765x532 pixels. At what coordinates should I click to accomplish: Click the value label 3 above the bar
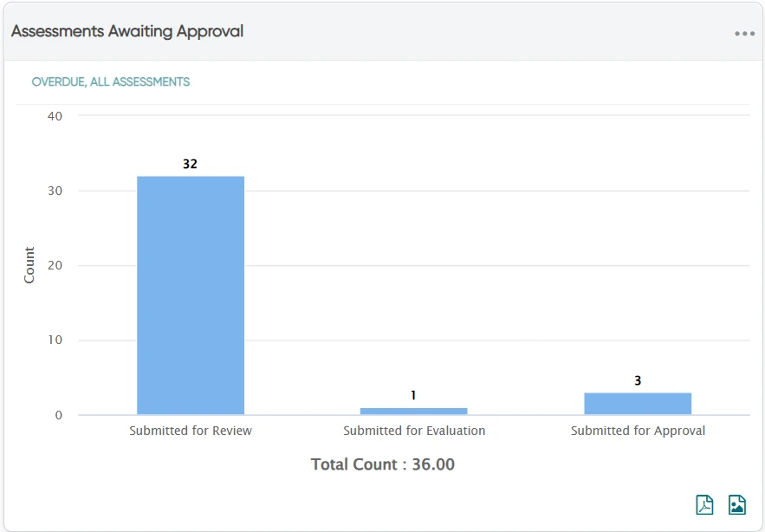click(x=638, y=380)
